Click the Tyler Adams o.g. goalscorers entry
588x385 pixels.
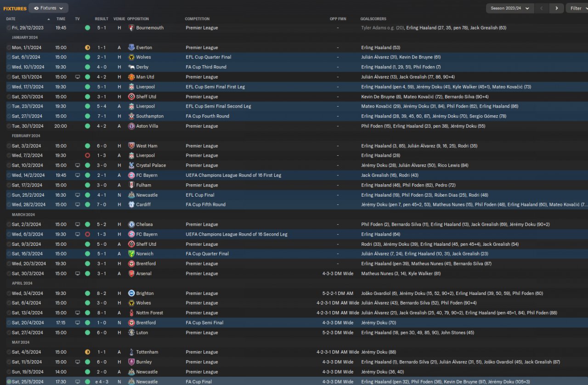click(x=382, y=28)
